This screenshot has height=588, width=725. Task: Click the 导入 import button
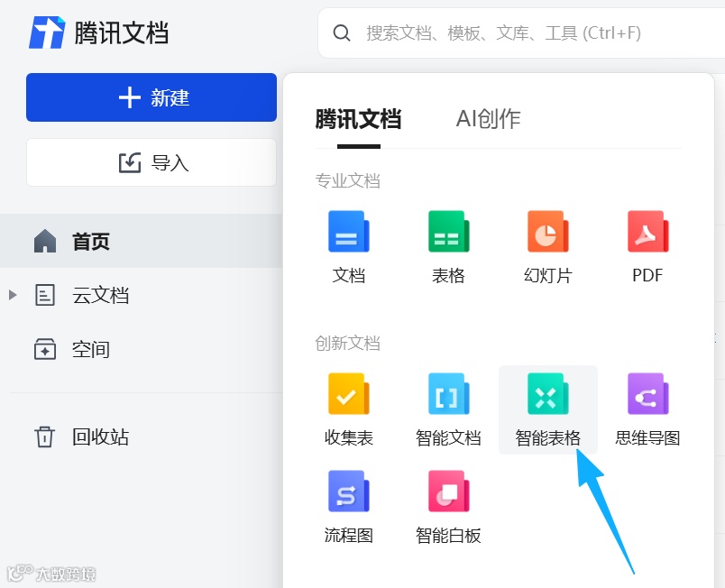(x=151, y=162)
